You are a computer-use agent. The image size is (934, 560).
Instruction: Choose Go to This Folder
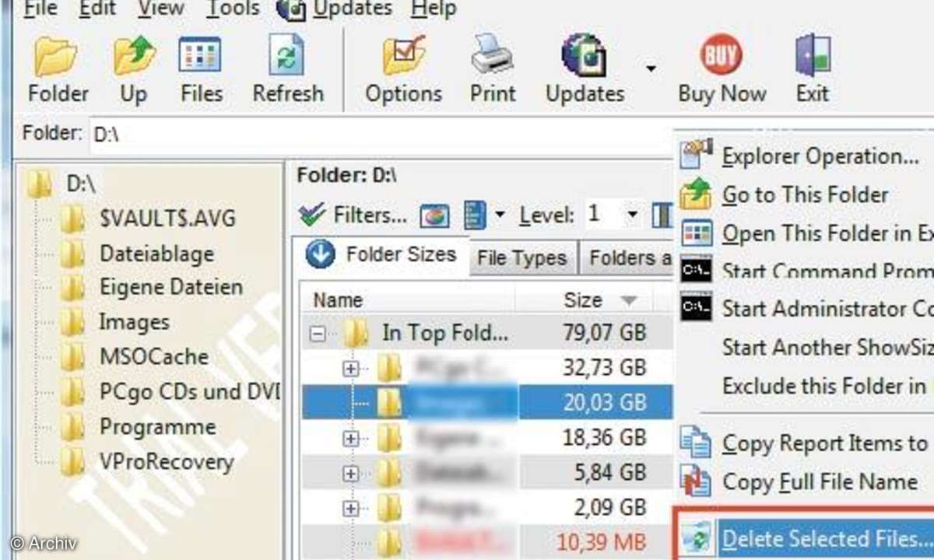tap(806, 194)
